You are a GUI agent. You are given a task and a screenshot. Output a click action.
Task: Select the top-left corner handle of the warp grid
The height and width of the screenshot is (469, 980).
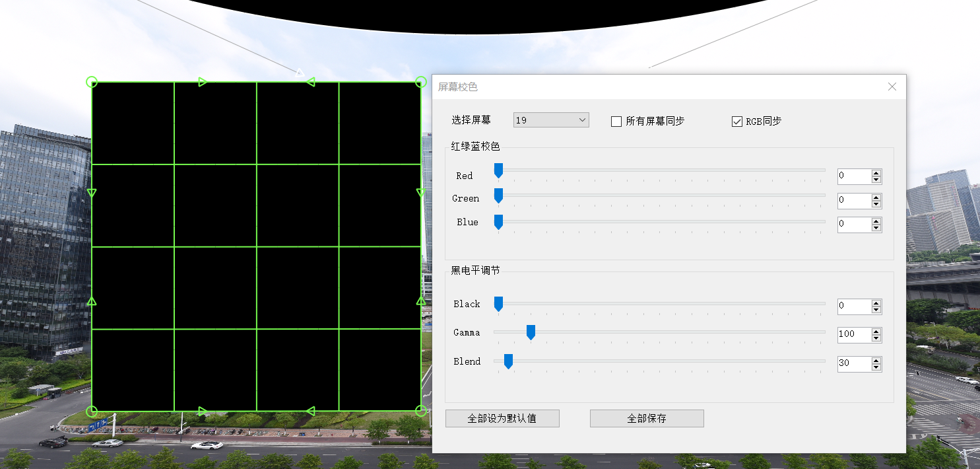pyautogui.click(x=92, y=82)
